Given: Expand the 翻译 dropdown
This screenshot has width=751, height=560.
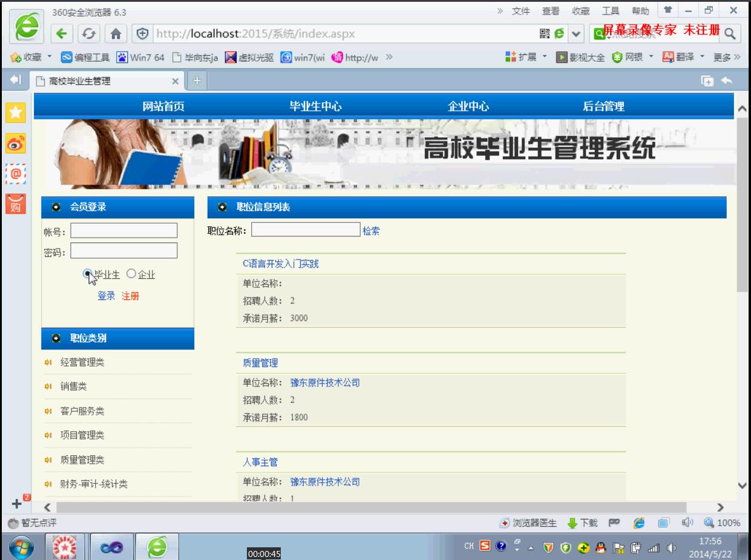Looking at the screenshot, I should point(703,57).
